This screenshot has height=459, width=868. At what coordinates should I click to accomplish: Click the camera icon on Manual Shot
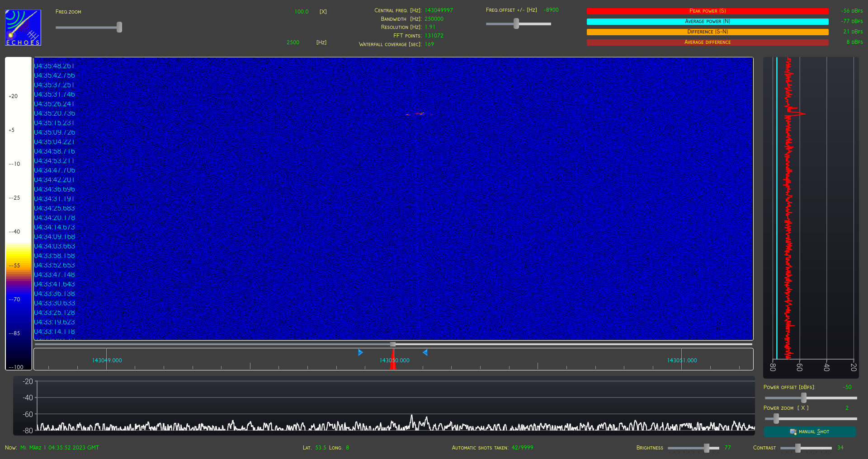click(793, 432)
